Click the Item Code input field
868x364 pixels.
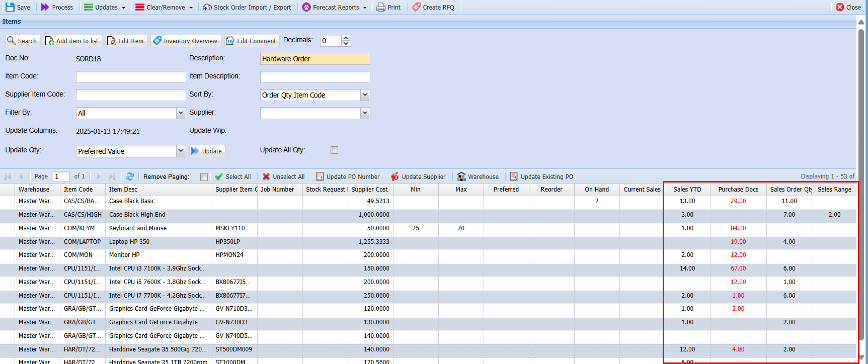coord(131,76)
